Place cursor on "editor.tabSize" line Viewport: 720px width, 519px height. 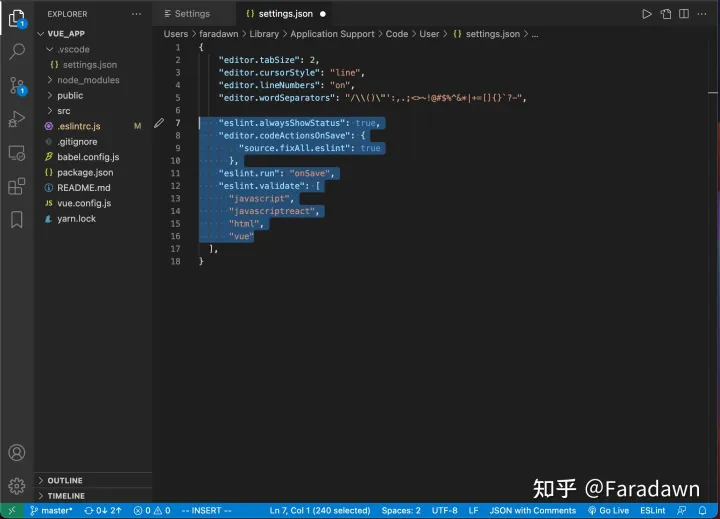(269, 60)
